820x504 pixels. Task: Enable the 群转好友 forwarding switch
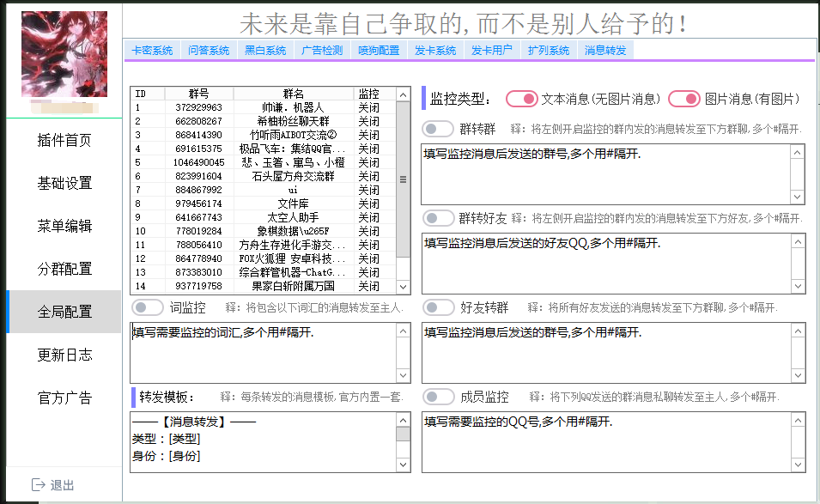pos(439,218)
